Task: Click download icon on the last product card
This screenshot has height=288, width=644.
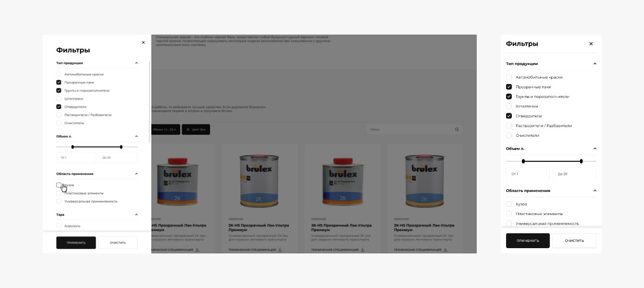Action: [446, 250]
